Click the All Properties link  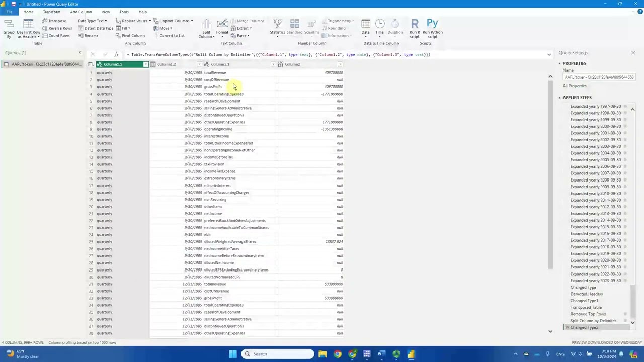[x=575, y=86]
